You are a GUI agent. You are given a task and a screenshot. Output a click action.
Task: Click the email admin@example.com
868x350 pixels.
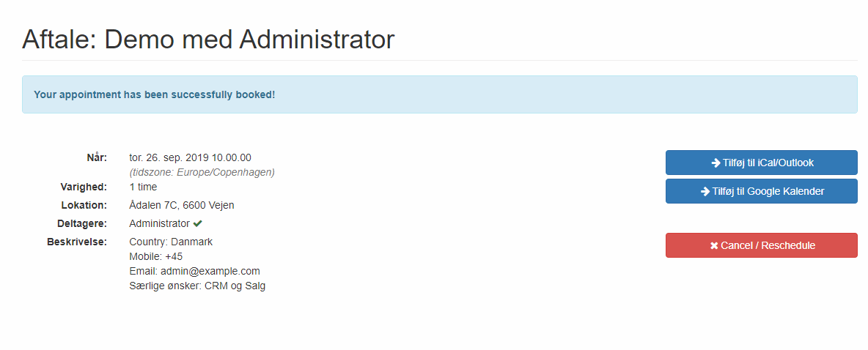pos(210,272)
